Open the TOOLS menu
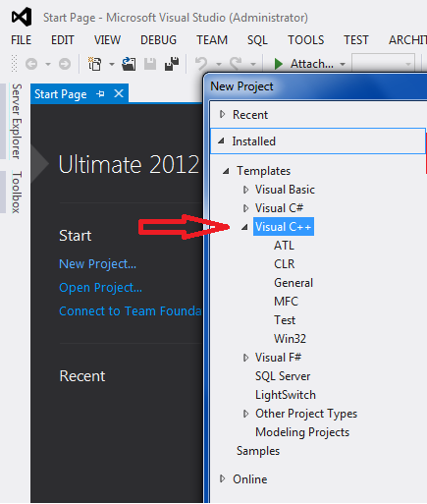 click(306, 40)
